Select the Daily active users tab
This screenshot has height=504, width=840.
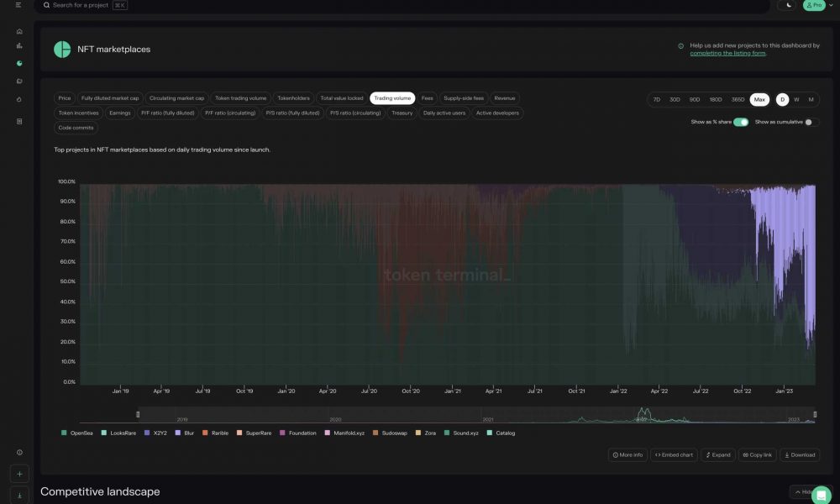444,113
